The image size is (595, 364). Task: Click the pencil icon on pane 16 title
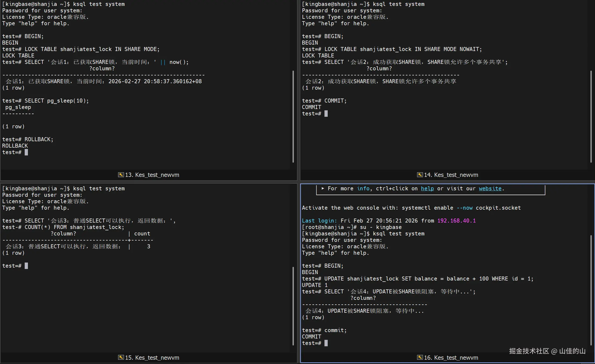coord(420,357)
